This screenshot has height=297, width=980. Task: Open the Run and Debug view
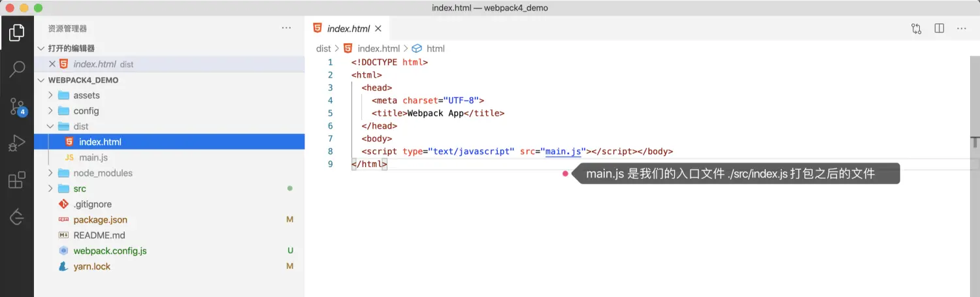point(17,143)
